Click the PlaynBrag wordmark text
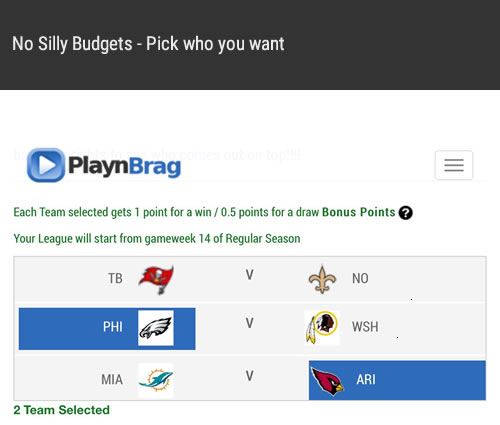Screen dimensions: 500x425 125,166
